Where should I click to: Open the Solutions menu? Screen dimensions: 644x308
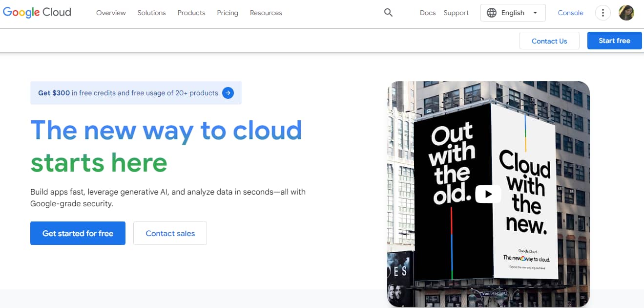(151, 13)
